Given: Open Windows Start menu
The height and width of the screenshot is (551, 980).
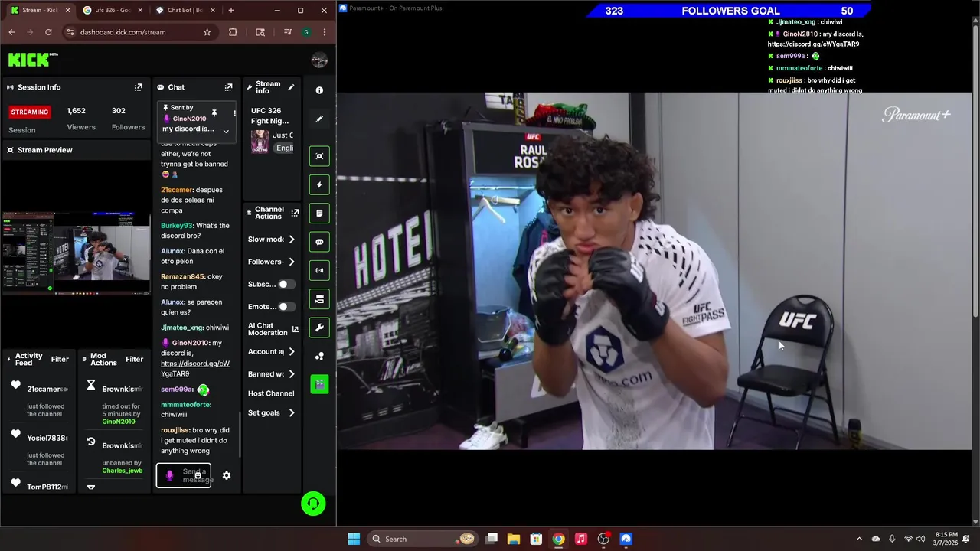Looking at the screenshot, I should pyautogui.click(x=354, y=539).
